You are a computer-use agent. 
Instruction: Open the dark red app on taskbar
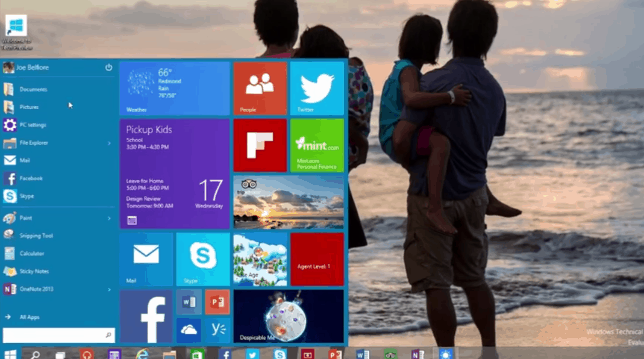tap(308, 354)
